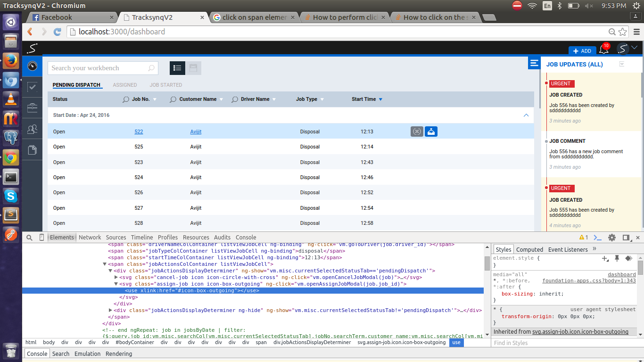Open DevTools settings gear
The height and width of the screenshot is (362, 644).
pos(612,238)
